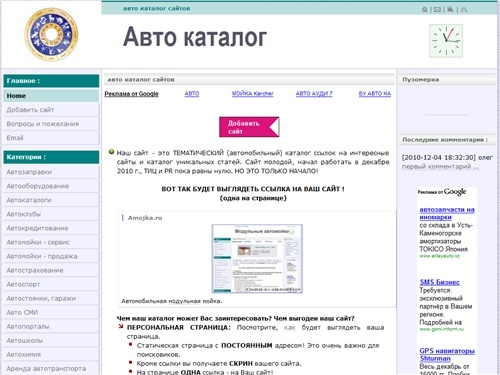This screenshot has height=375, width=500.
Task: Select the Автошколы category
Action: (51, 340)
